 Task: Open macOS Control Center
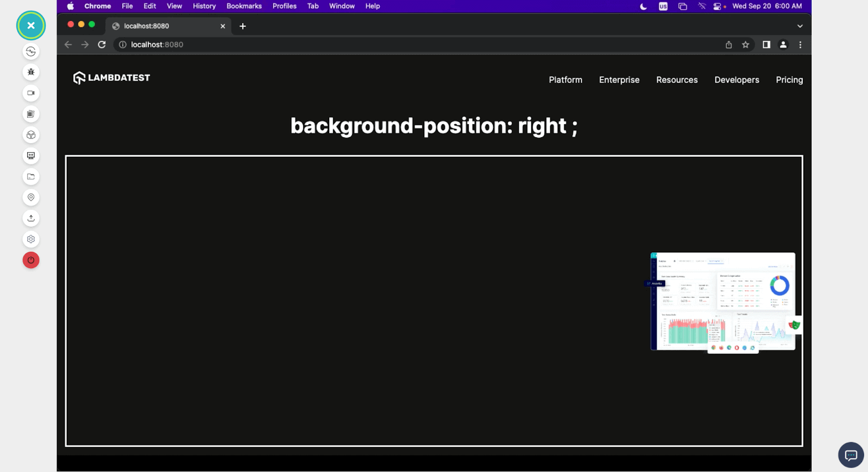tap(718, 7)
